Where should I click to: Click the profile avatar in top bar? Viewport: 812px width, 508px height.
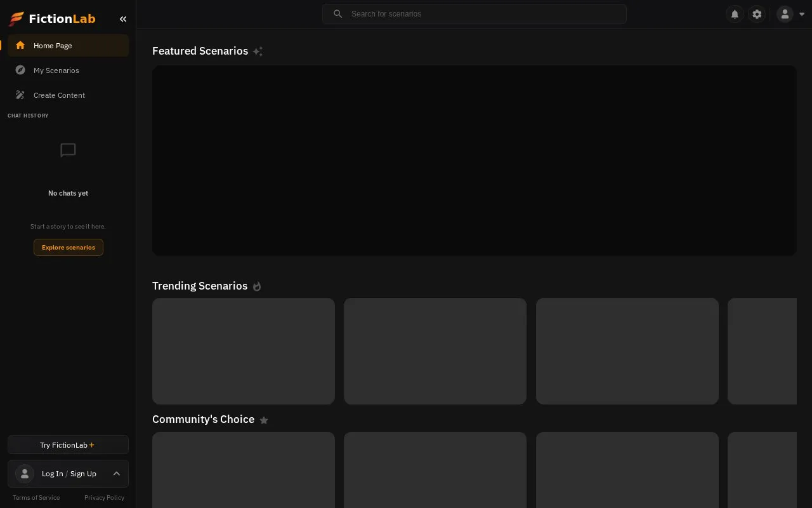click(x=785, y=14)
